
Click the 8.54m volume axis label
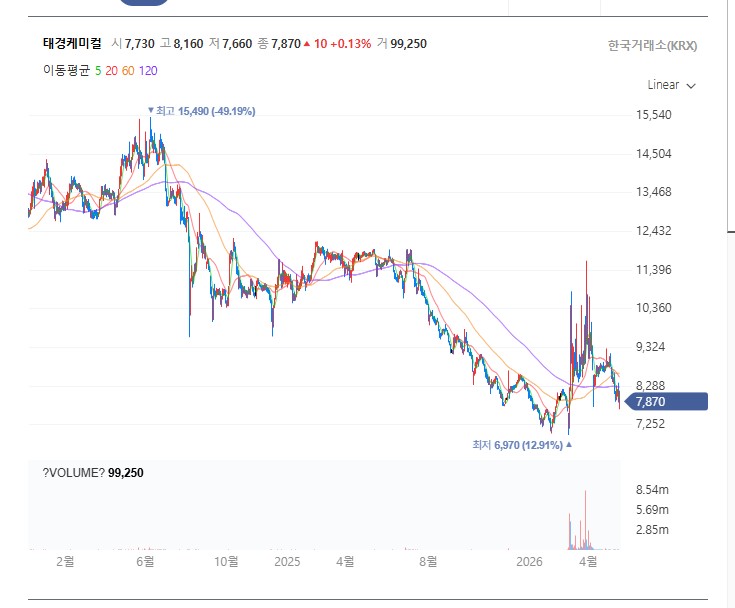tap(652, 490)
